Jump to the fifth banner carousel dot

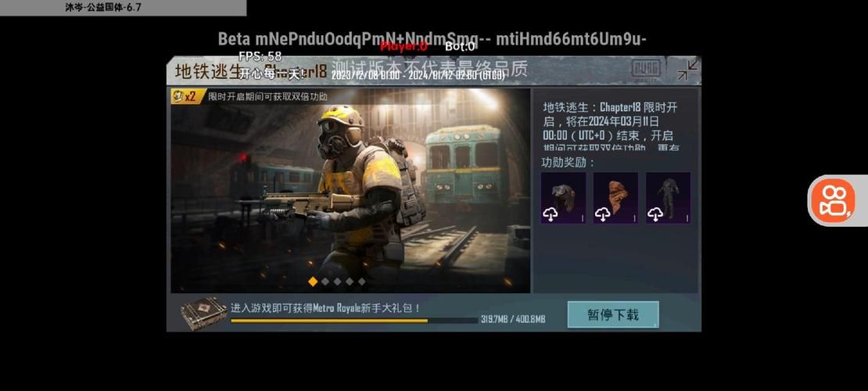point(361,281)
